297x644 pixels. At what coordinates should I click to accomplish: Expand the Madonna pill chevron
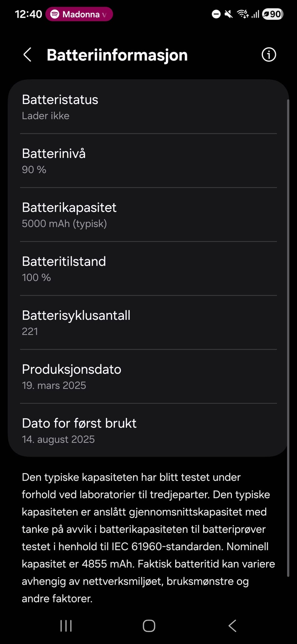(104, 15)
